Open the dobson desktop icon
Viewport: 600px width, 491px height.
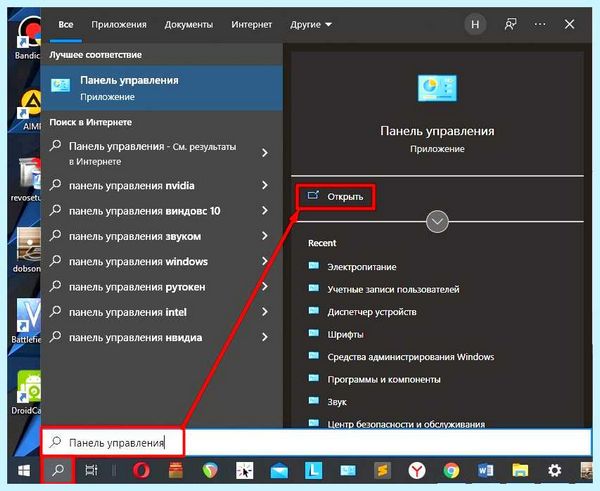point(28,251)
